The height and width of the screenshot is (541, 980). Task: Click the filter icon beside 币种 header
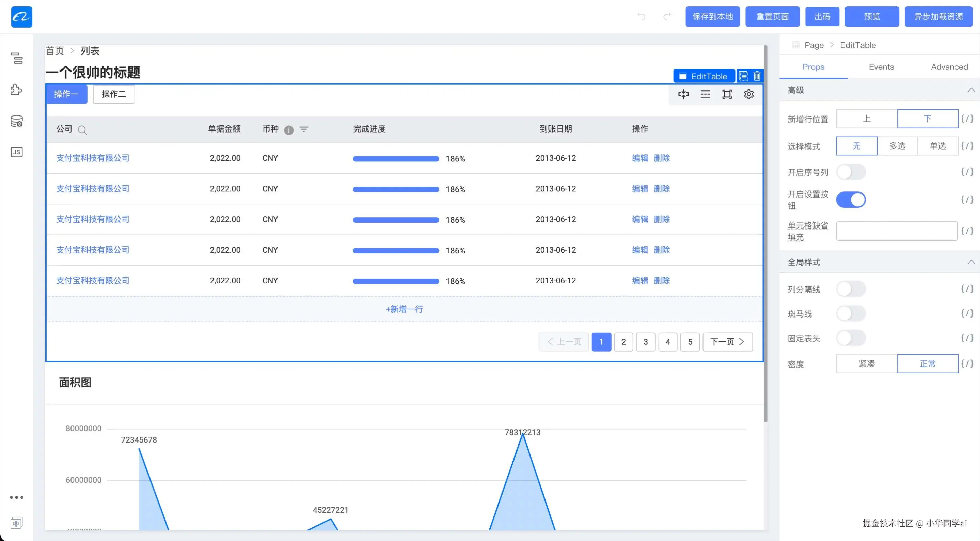304,129
